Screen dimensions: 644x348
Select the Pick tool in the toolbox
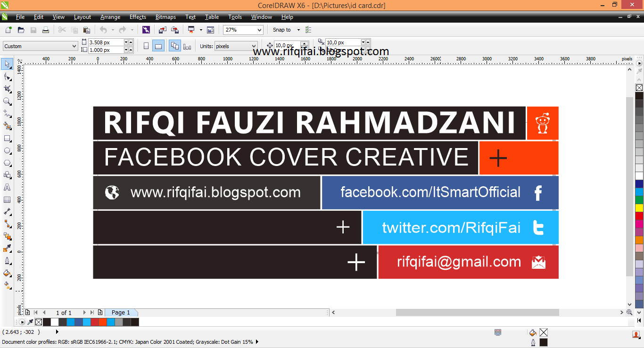pyautogui.click(x=7, y=64)
